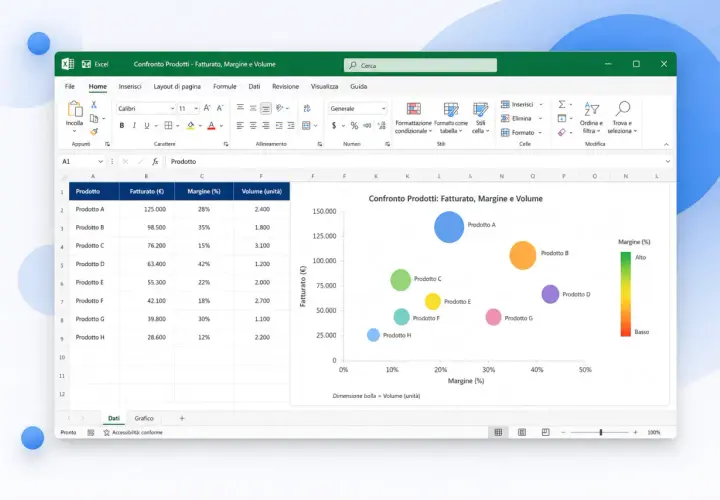Click the fill color paint bucket icon
The width and height of the screenshot is (720, 500).
tap(191, 125)
